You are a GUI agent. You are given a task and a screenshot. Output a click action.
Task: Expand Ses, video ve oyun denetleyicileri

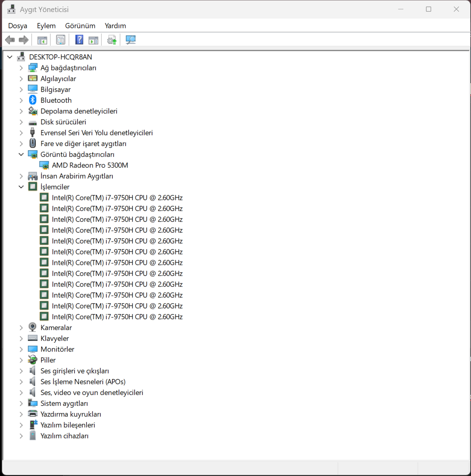click(x=21, y=392)
